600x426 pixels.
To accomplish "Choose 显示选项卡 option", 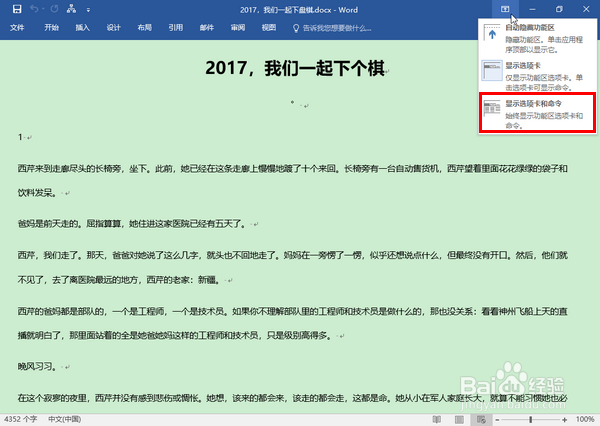I will 537,75.
